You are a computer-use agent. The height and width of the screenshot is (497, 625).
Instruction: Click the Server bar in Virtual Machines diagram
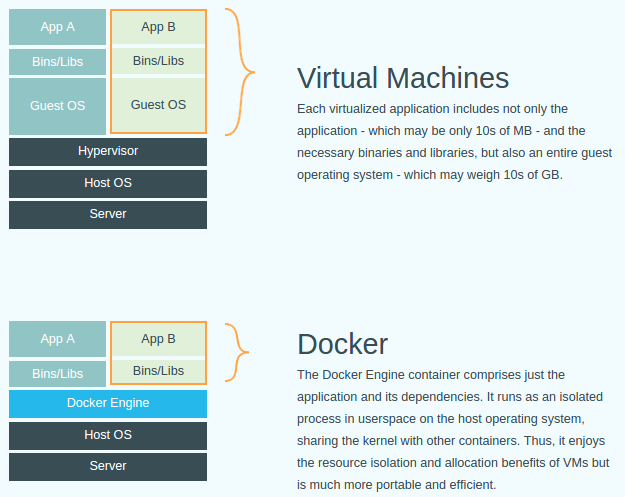[x=108, y=215]
